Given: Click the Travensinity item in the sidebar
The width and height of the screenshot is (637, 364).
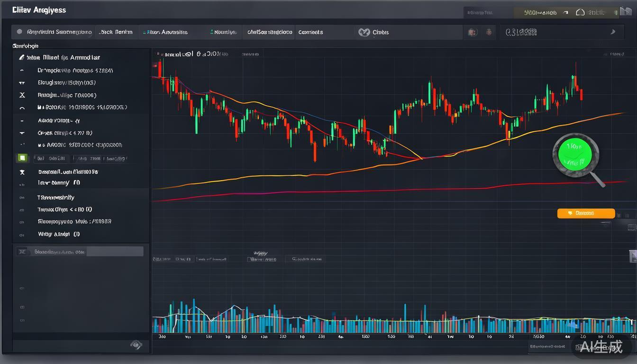Looking at the screenshot, I should point(56,197).
